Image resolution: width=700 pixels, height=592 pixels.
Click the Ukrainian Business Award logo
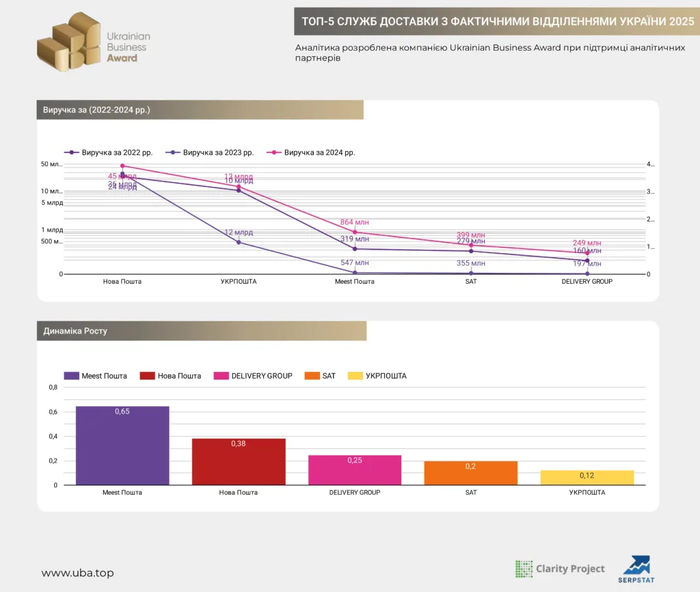[x=94, y=42]
